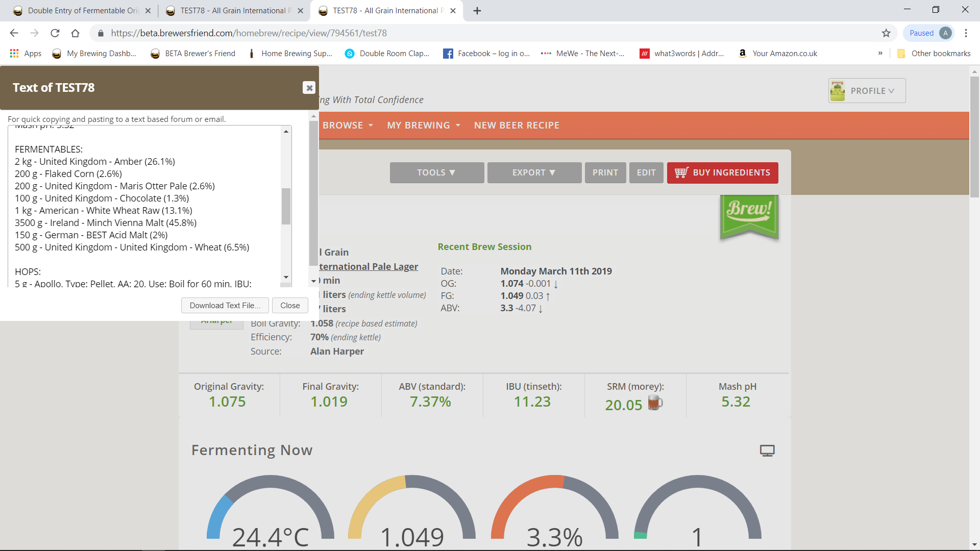Click the green Brew! ribbon badge
This screenshot has height=551, width=980.
coord(749,216)
